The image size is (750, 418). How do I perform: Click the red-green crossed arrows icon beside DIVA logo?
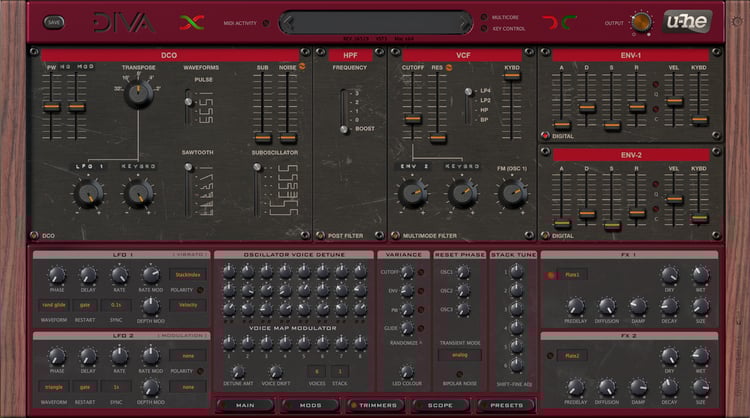pos(192,22)
